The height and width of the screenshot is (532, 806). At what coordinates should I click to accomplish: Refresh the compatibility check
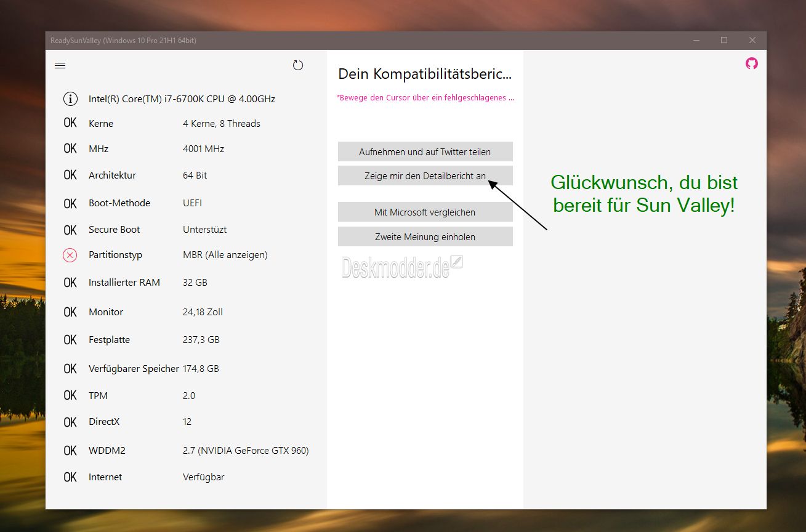[298, 65]
